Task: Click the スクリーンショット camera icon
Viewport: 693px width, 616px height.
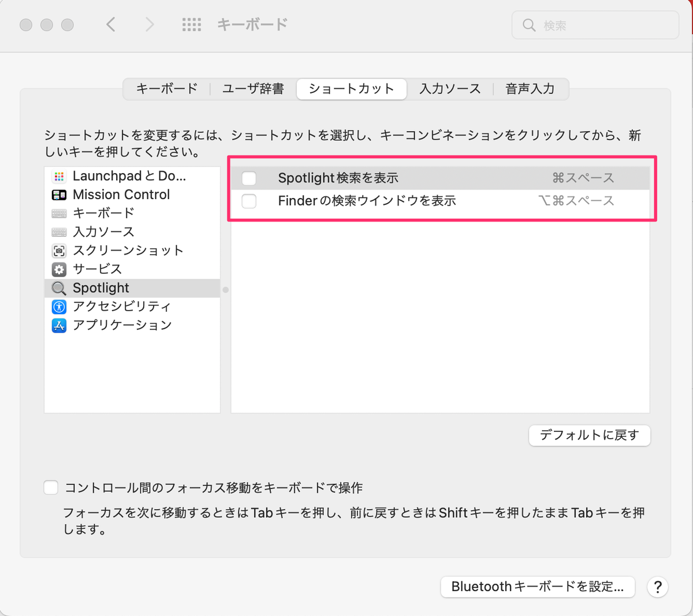Action: click(x=59, y=251)
